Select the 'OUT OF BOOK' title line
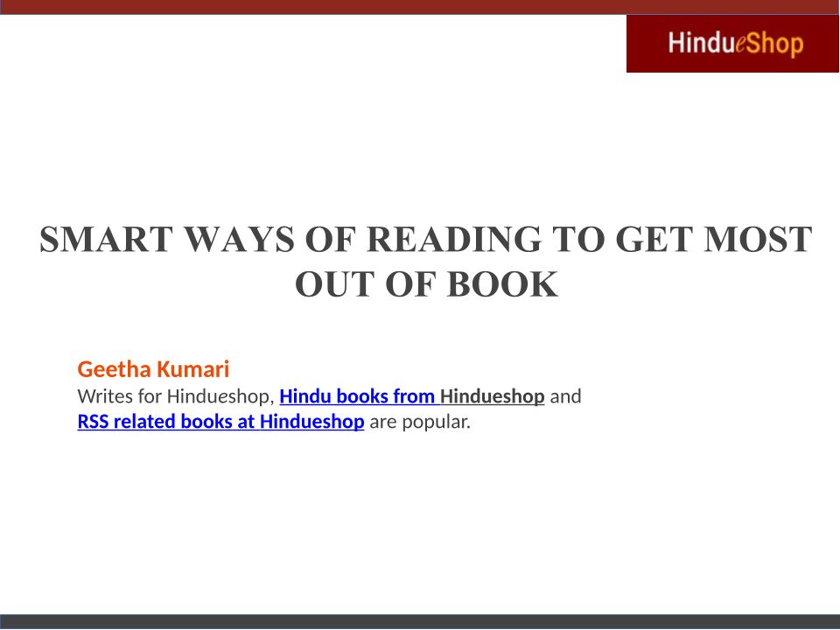This screenshot has width=840, height=630. (426, 284)
